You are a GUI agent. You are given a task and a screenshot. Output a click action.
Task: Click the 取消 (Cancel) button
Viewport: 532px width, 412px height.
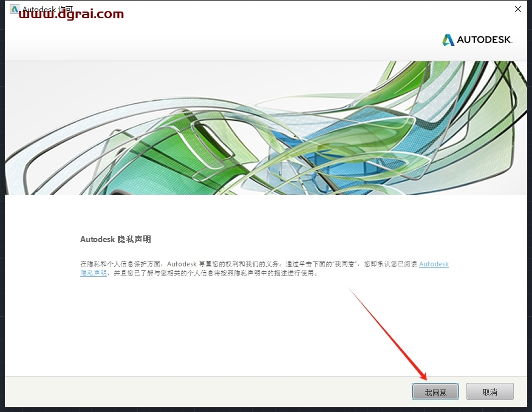(x=490, y=391)
